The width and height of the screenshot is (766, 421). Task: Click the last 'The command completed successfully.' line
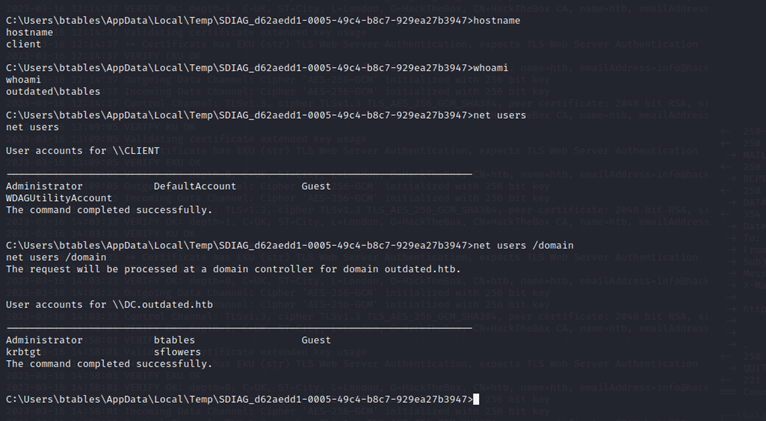109,363
